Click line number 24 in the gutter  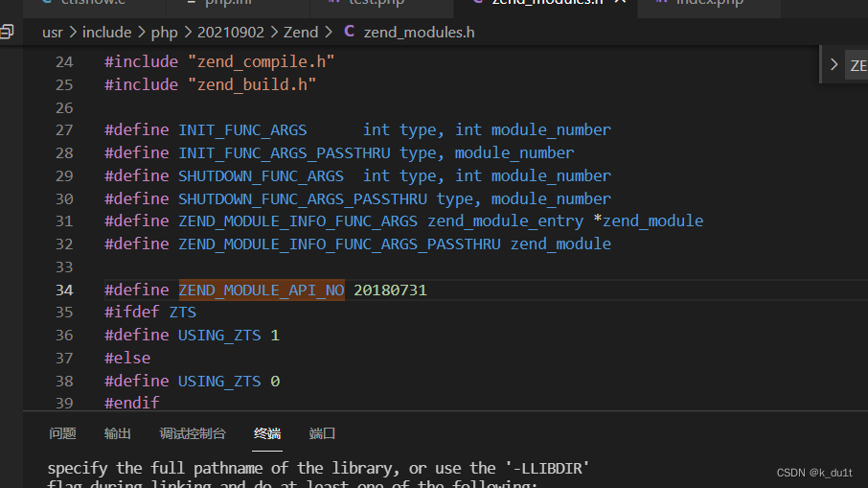[64, 62]
